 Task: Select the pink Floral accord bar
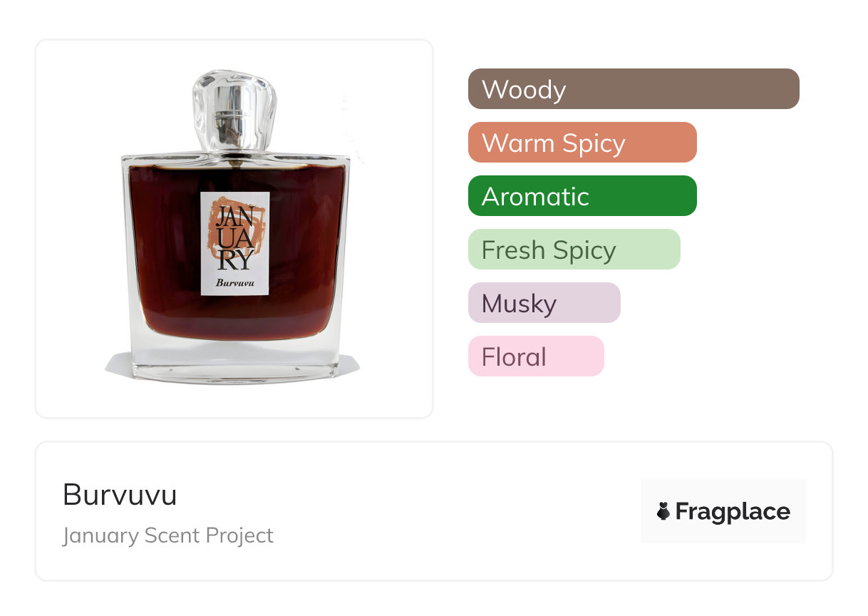pos(536,356)
